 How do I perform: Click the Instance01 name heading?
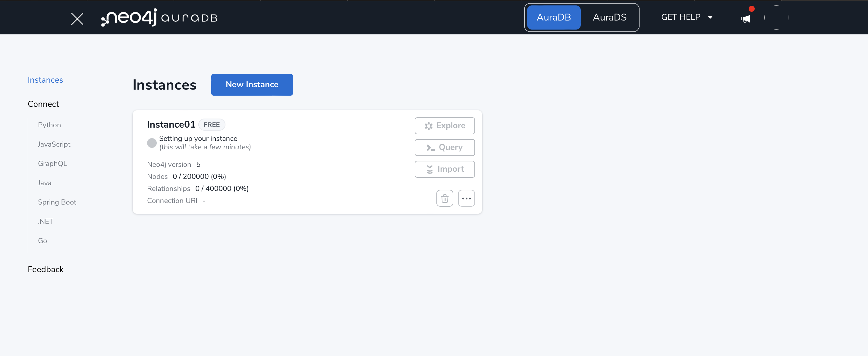pyautogui.click(x=171, y=125)
